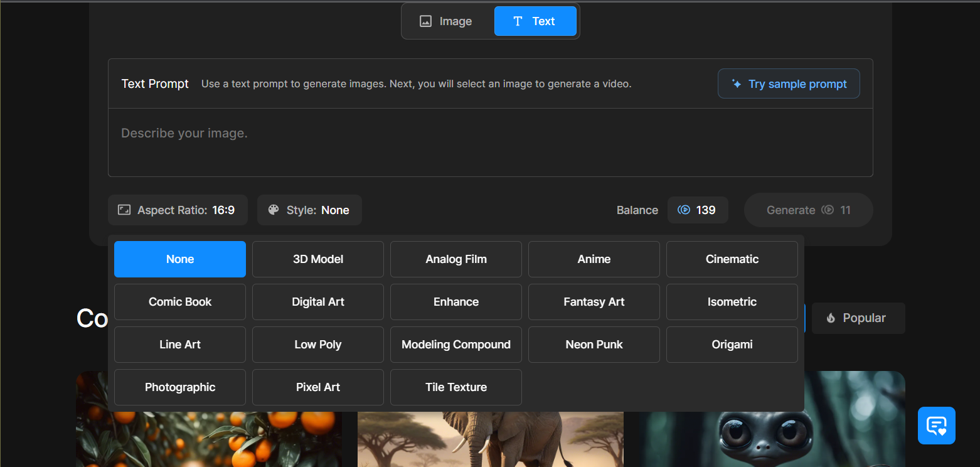The height and width of the screenshot is (467, 980).
Task: Open the feedback chat widget
Action: [x=937, y=426]
